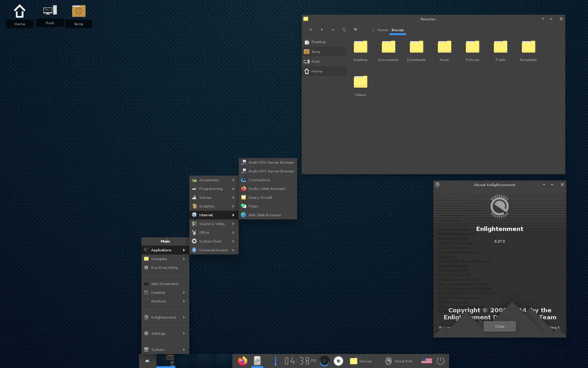This screenshot has height=368, width=588.
Task: Click the favorites heart icon in the file manager
Action: tap(355, 30)
